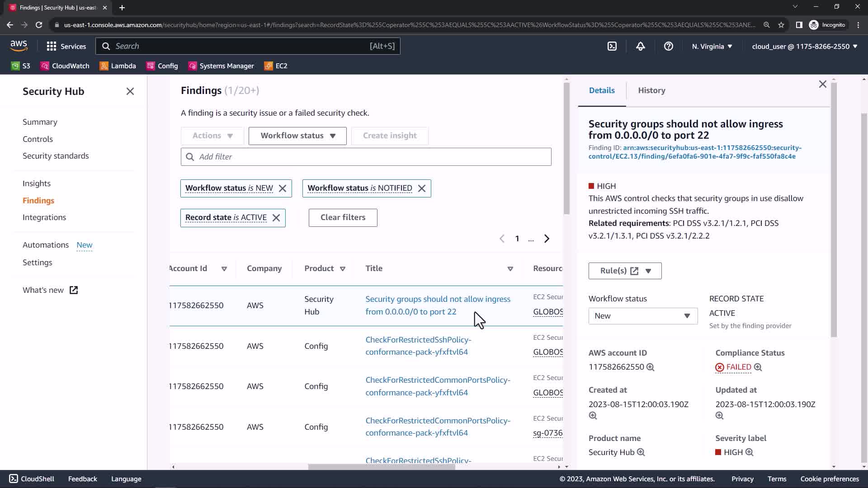Click magnifier icon next to FAILED compliance status
The height and width of the screenshot is (488, 868).
(758, 367)
